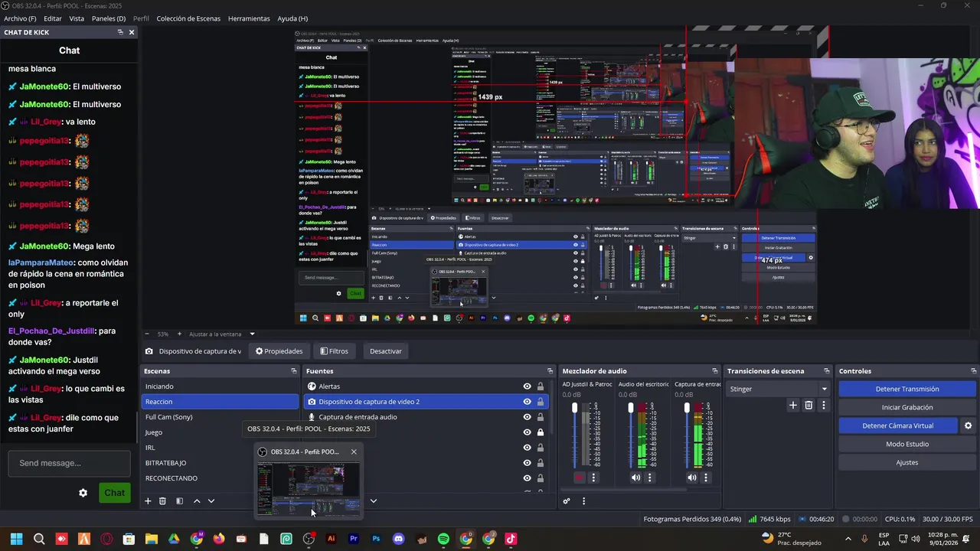
Task: Add a new scene with the plus icon
Action: (x=148, y=501)
